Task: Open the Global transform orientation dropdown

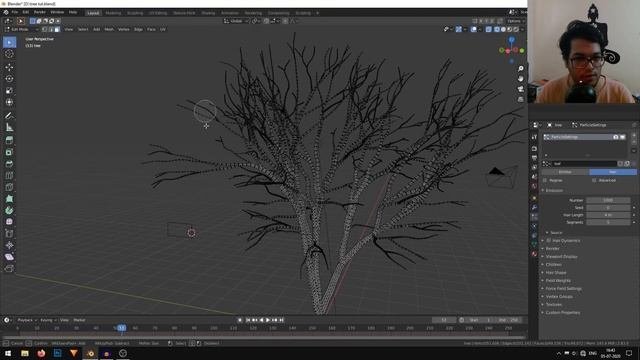Action: point(236,21)
